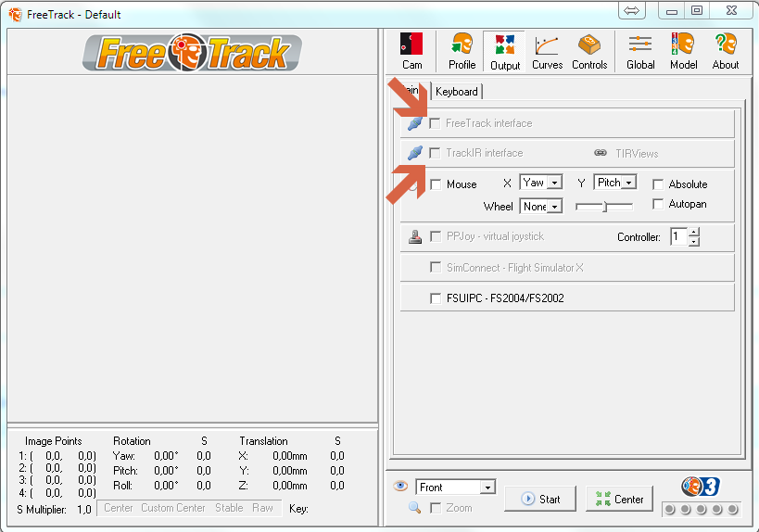The width and height of the screenshot is (759, 532).
Task: Check the Absolute mouse option
Action: click(x=657, y=184)
